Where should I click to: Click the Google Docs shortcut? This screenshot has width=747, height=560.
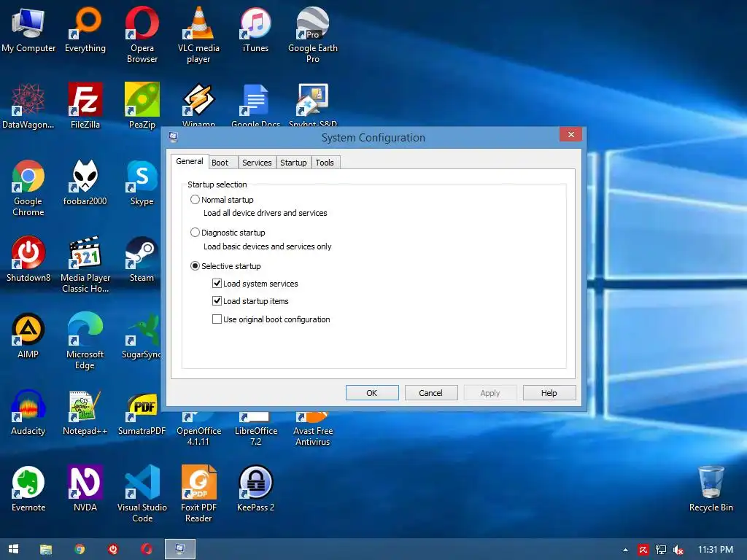(255, 99)
